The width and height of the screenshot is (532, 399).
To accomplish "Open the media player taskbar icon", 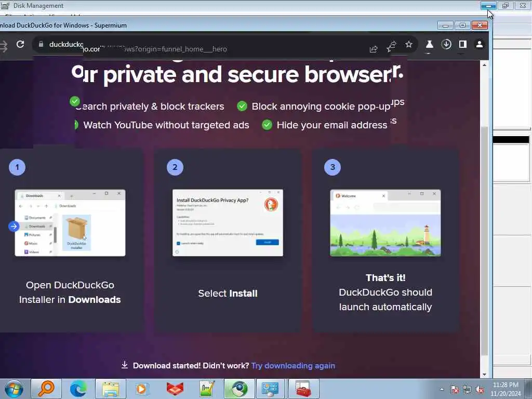I will pos(141,389).
